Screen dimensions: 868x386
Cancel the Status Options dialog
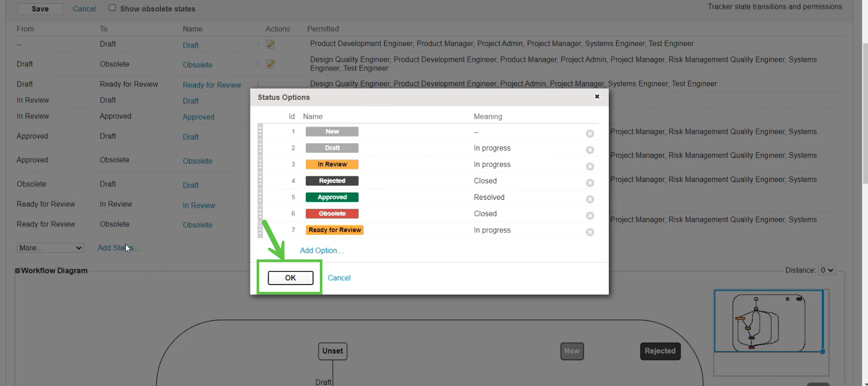[339, 278]
